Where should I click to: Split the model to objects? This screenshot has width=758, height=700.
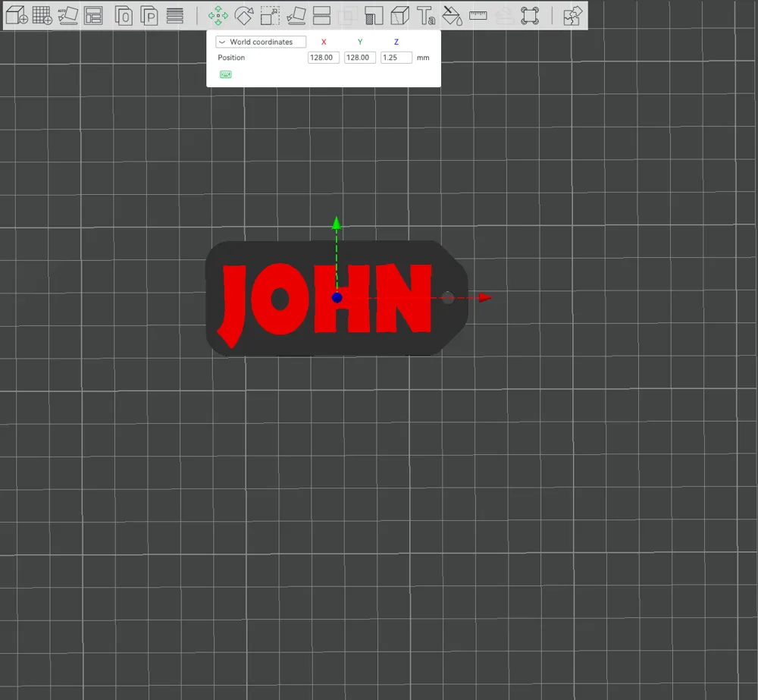(x=124, y=15)
